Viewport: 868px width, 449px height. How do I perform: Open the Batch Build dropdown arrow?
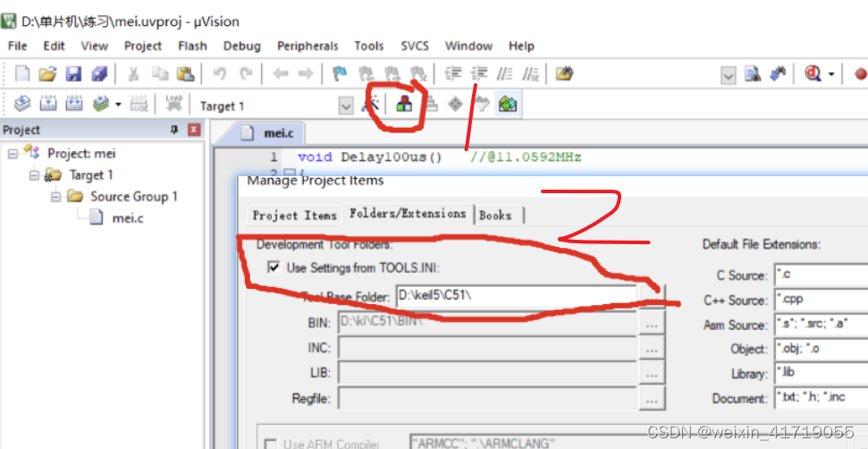coord(118,104)
